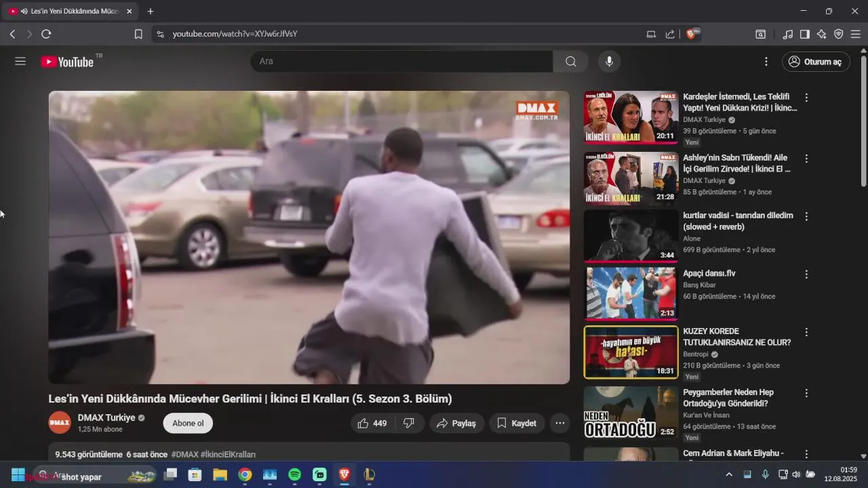Open options for Kardeşler İstemedi video
Screen dimensions: 868x488
click(x=806, y=98)
